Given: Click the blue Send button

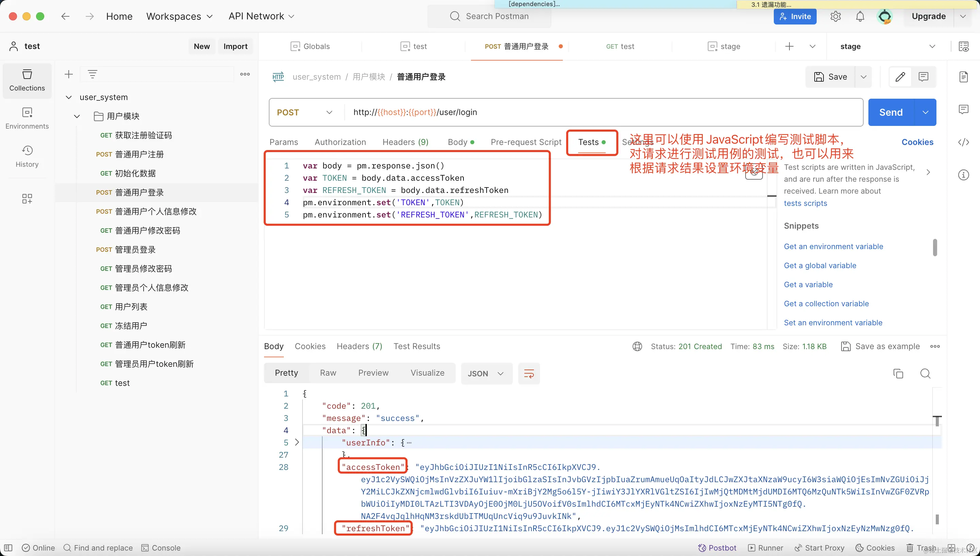Looking at the screenshot, I should point(891,112).
